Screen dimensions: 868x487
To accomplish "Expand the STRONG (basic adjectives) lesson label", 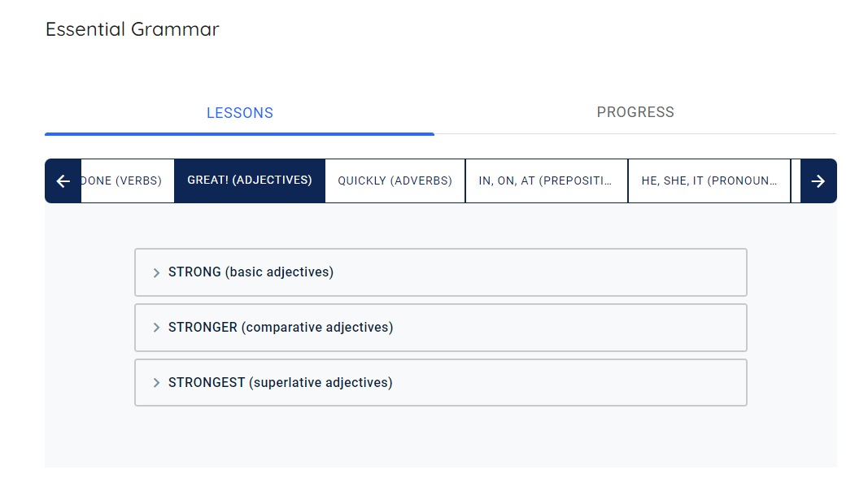I will tap(251, 272).
